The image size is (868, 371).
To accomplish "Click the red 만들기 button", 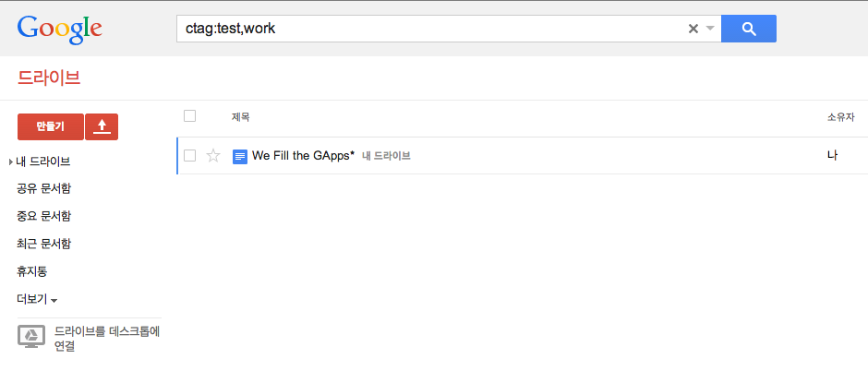I will [x=51, y=126].
